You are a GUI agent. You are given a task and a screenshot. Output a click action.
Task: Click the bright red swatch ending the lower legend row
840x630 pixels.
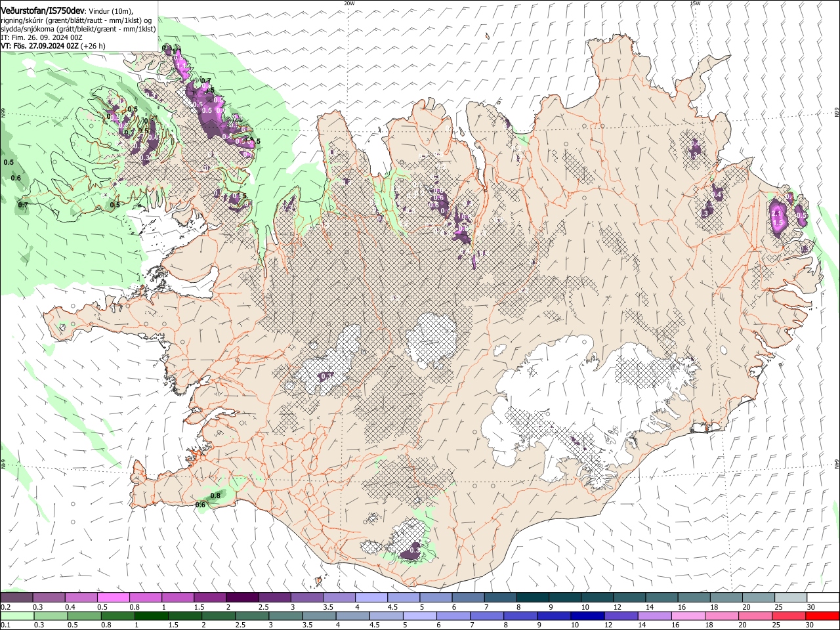[x=823, y=616]
